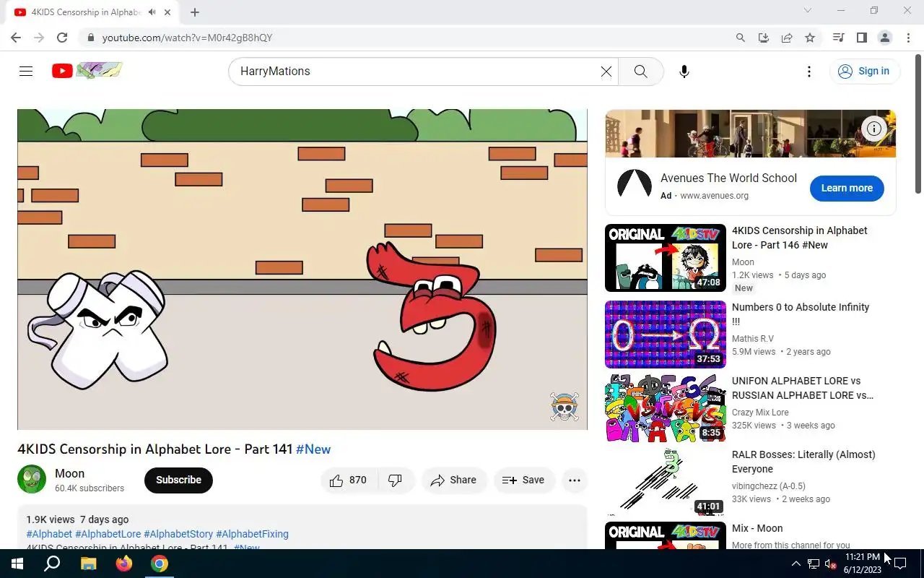Run the search with the magnifier button
Screen dimensions: 924x578
640,72
